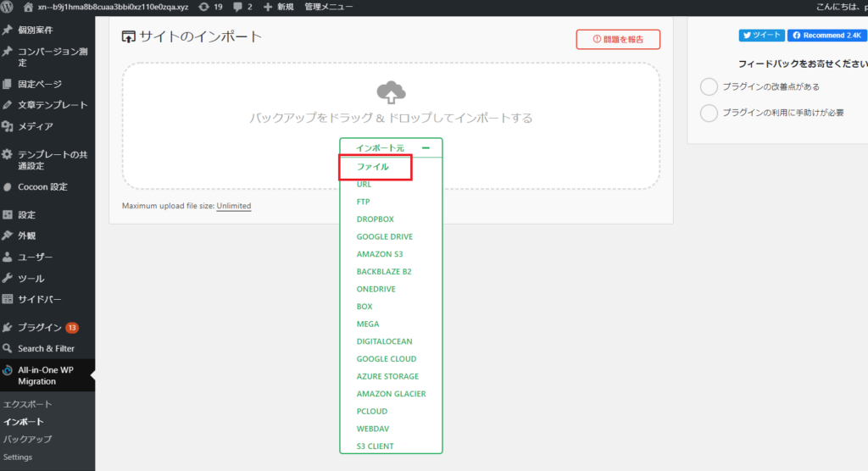
Task: Click the minus sign on インポート元
Action: (426, 147)
